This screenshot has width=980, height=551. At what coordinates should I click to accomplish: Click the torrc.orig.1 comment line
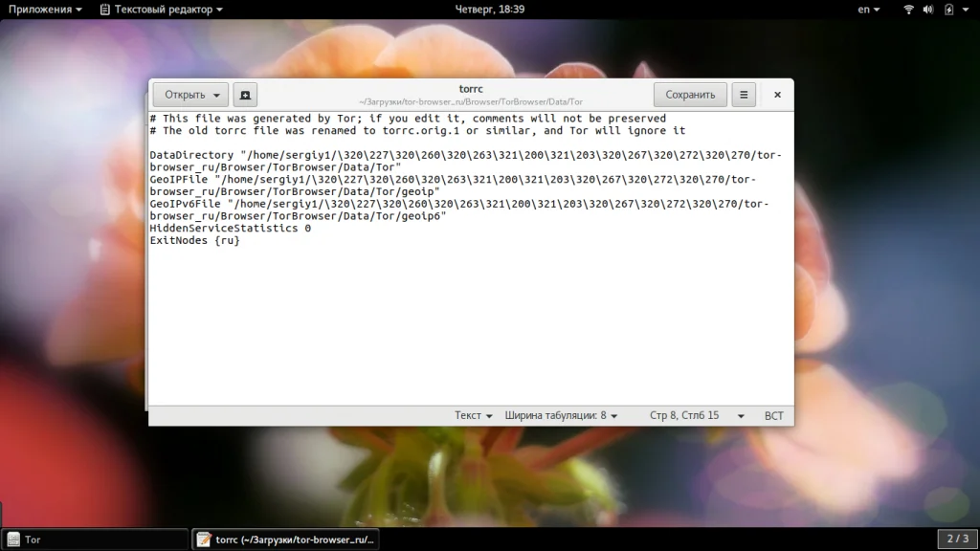pos(417,130)
